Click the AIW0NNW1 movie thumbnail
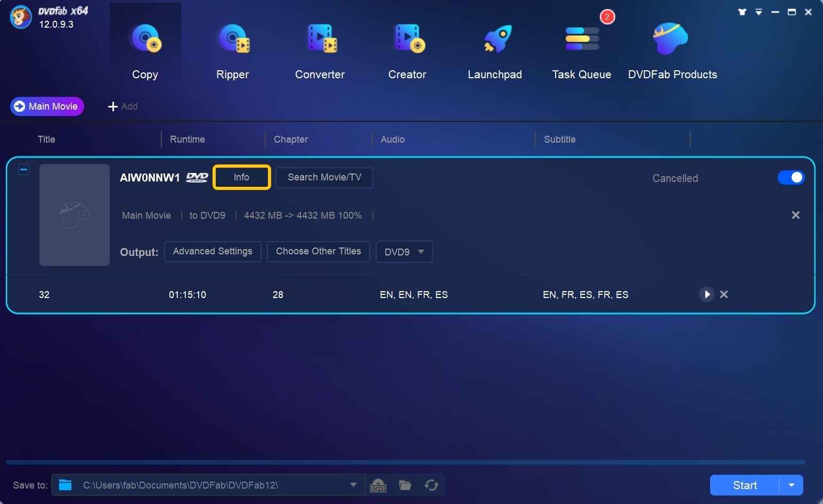Image resolution: width=823 pixels, height=504 pixels. [75, 215]
